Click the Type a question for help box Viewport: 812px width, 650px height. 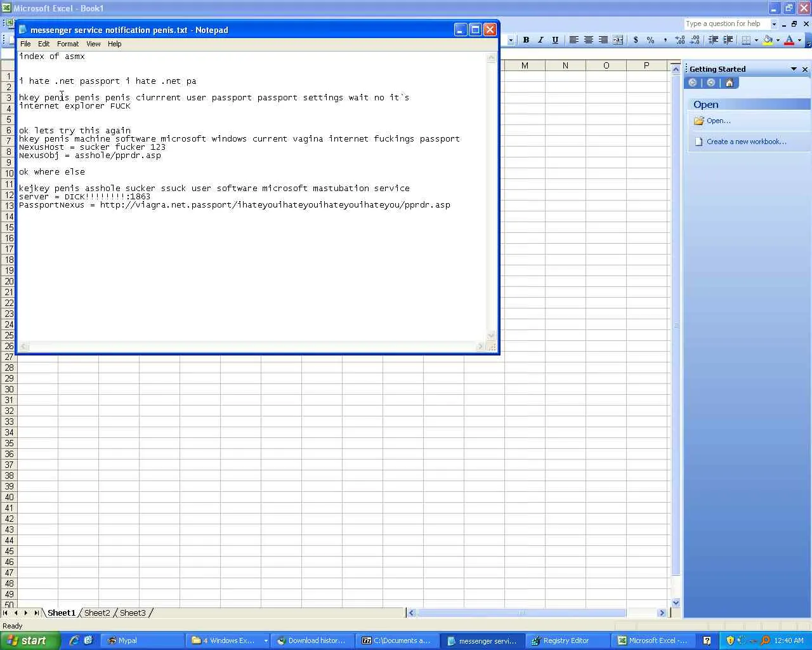coord(727,24)
